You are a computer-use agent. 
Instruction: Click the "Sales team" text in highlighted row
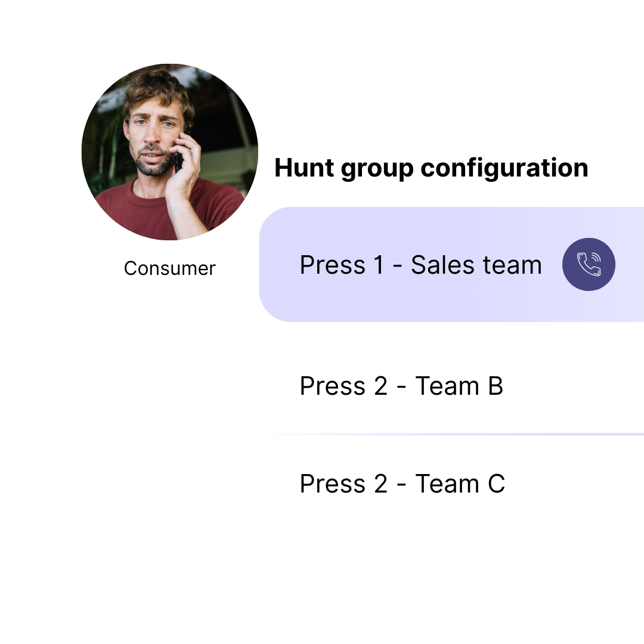pyautogui.click(x=476, y=265)
